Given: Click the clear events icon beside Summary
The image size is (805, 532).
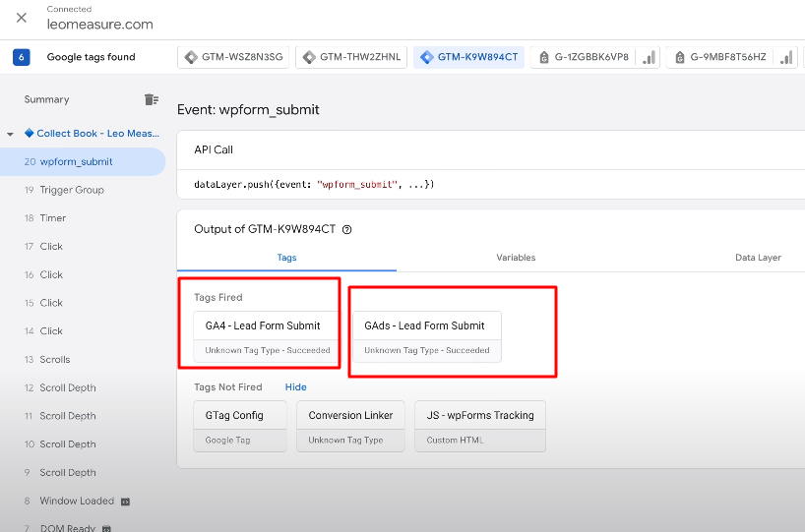Looking at the screenshot, I should pos(151,99).
